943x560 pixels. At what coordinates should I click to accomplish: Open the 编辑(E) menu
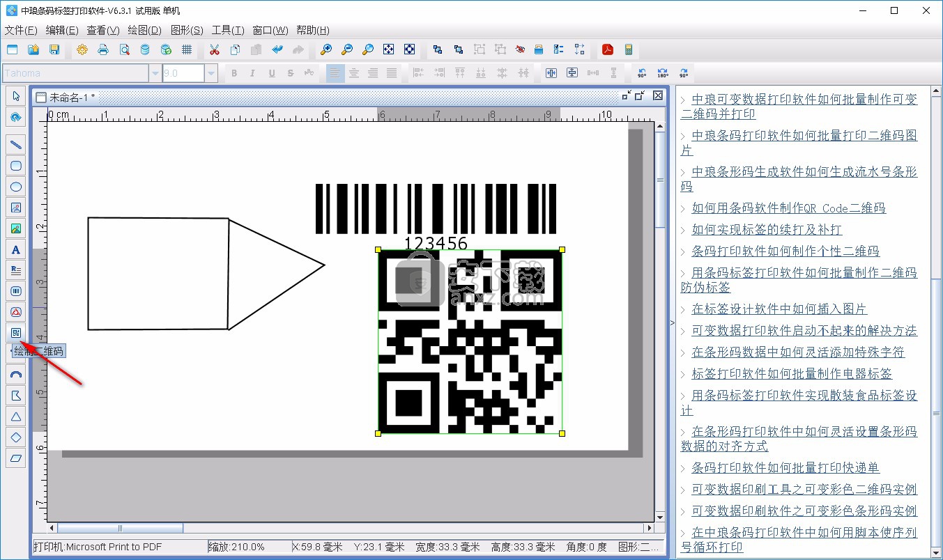click(62, 30)
